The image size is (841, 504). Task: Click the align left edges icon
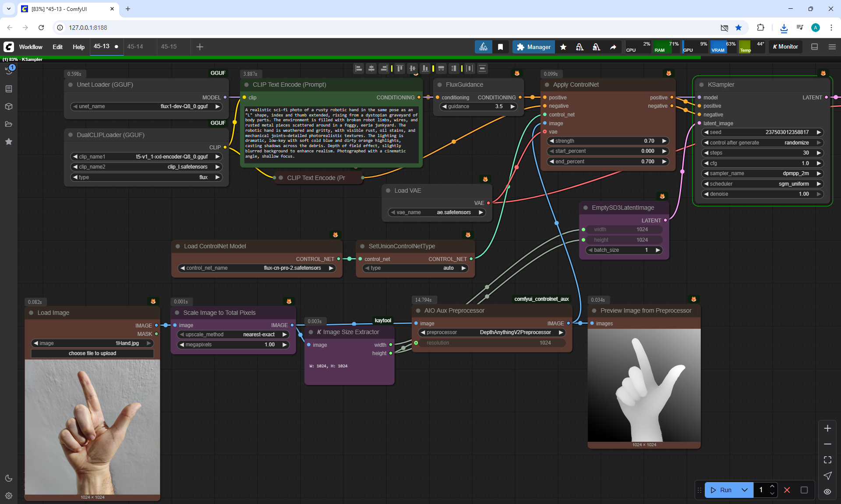[359, 68]
